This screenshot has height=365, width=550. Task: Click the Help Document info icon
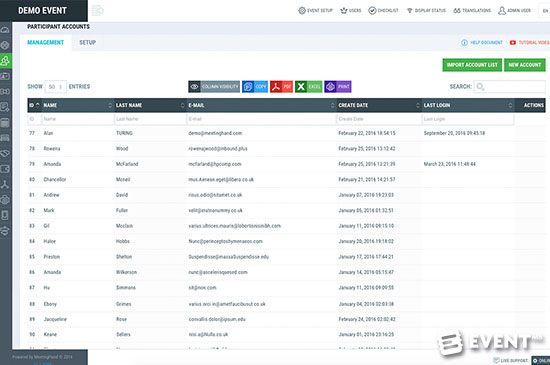(x=464, y=42)
